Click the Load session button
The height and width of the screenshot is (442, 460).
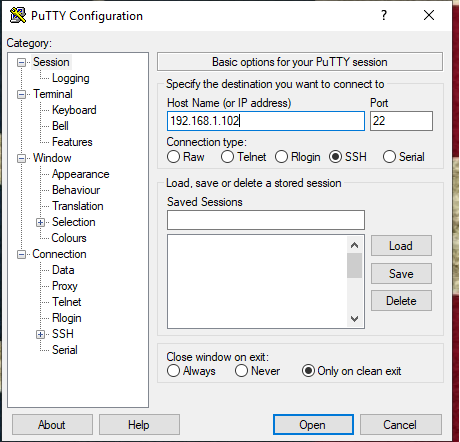click(401, 246)
